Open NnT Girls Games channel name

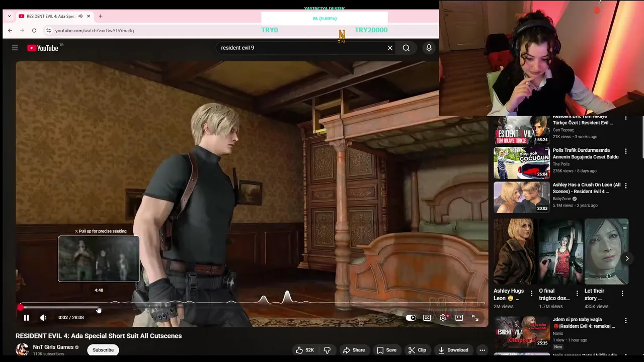click(x=53, y=347)
